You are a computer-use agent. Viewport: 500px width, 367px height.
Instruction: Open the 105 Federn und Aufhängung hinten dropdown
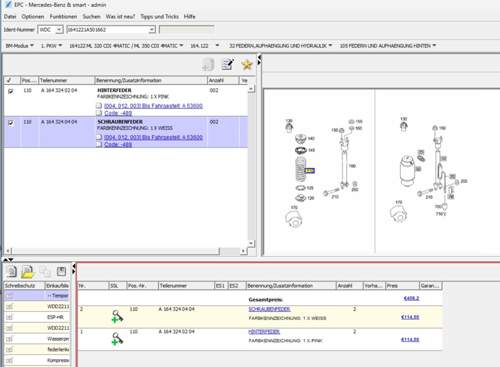(x=388, y=45)
